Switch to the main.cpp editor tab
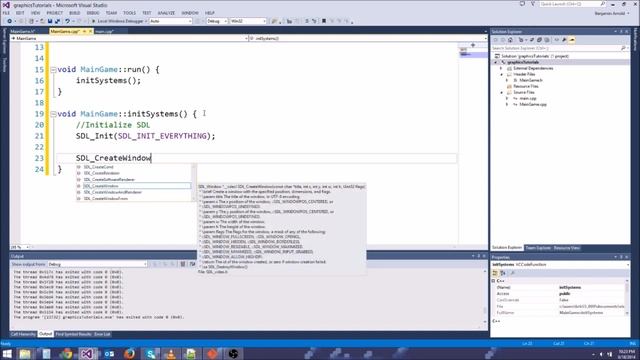The image size is (640, 360). (104, 31)
